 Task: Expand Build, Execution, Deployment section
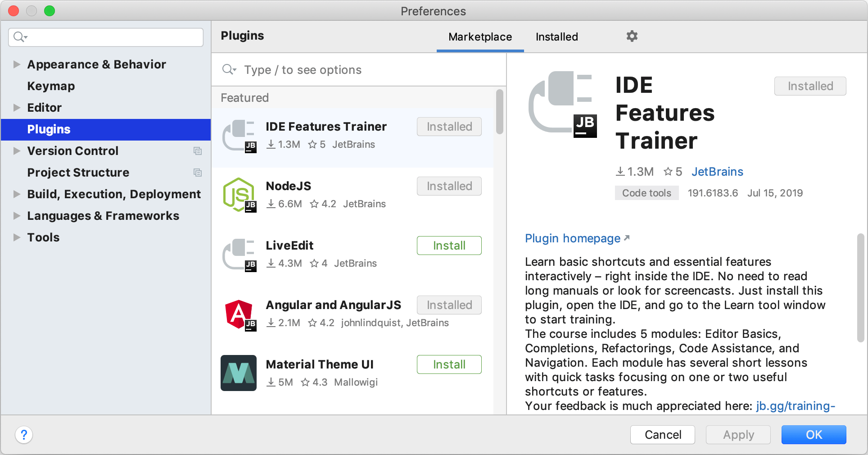(x=17, y=194)
